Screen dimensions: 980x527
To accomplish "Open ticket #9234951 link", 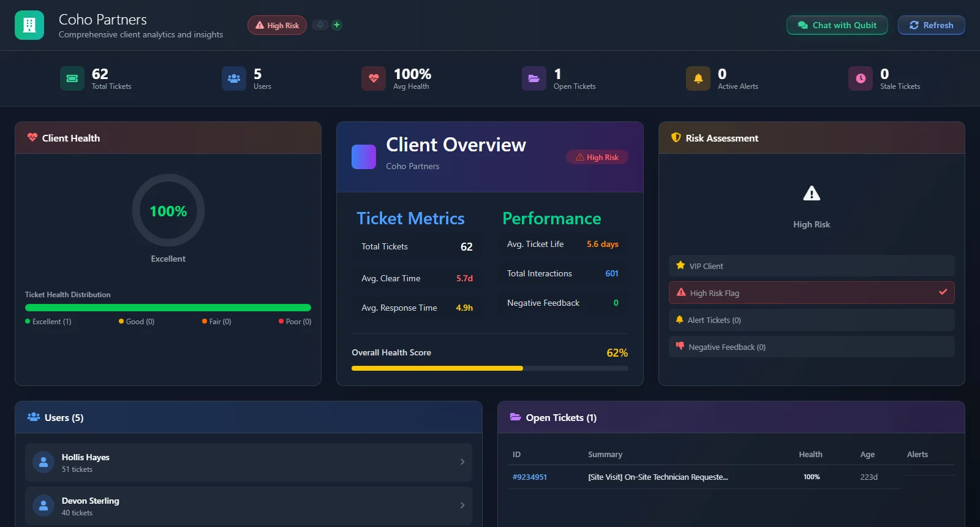I will pos(530,477).
